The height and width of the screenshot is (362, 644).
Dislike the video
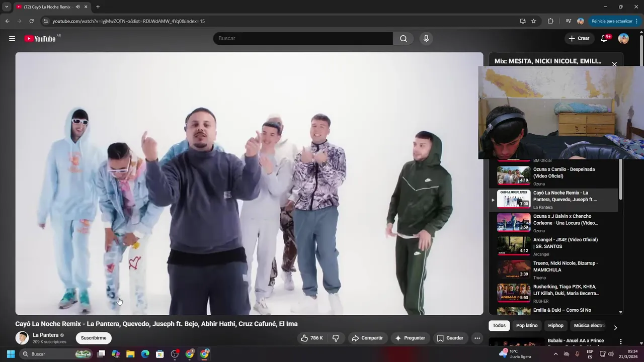336,338
